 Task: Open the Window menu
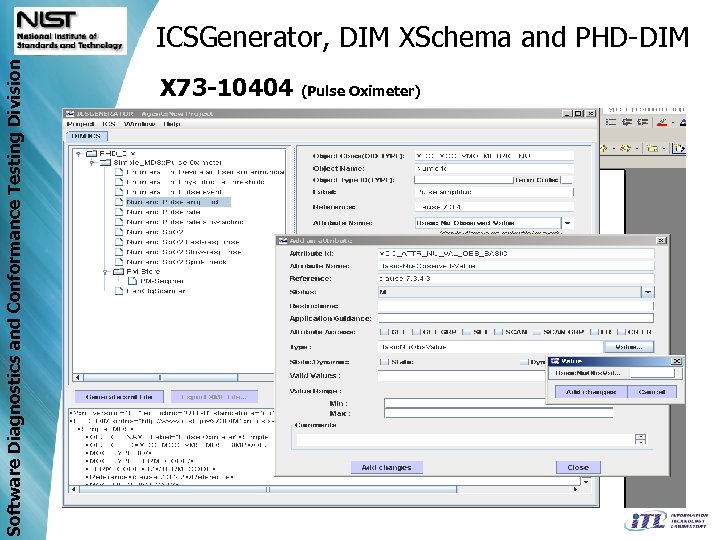pos(140,124)
